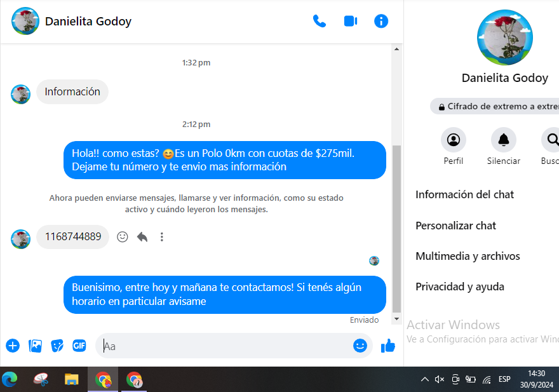Image resolution: width=559 pixels, height=392 pixels.
Task: Silence notifications with the Silenciar bell
Action: (504, 140)
